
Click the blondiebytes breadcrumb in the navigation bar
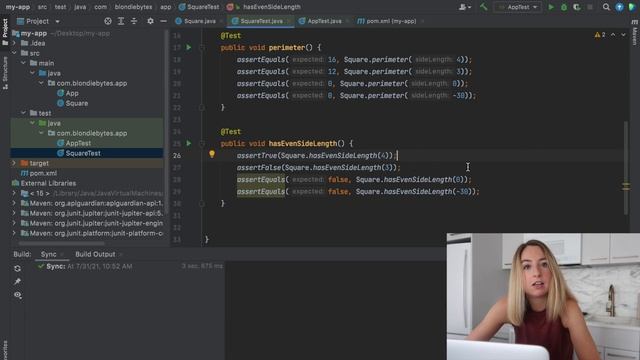[x=133, y=7]
